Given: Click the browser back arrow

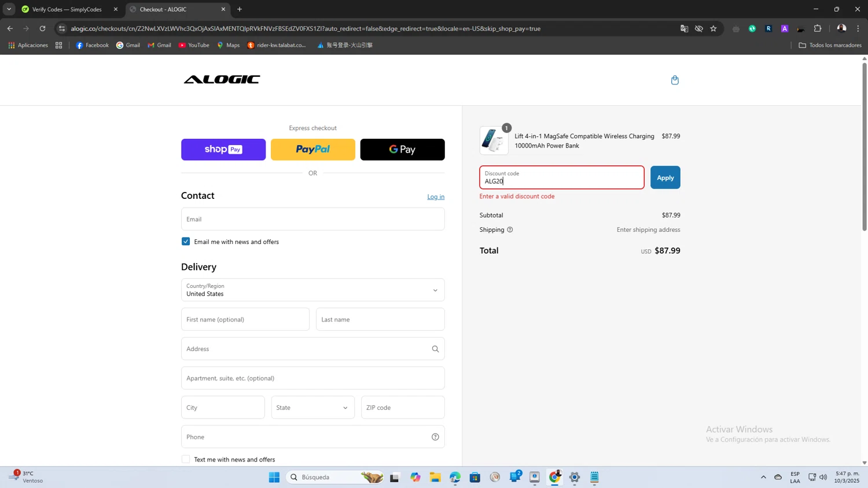Looking at the screenshot, I should [10, 28].
